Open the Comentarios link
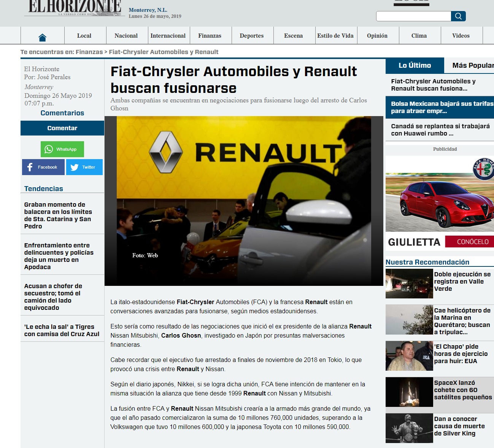The height and width of the screenshot is (448, 494). [x=62, y=113]
